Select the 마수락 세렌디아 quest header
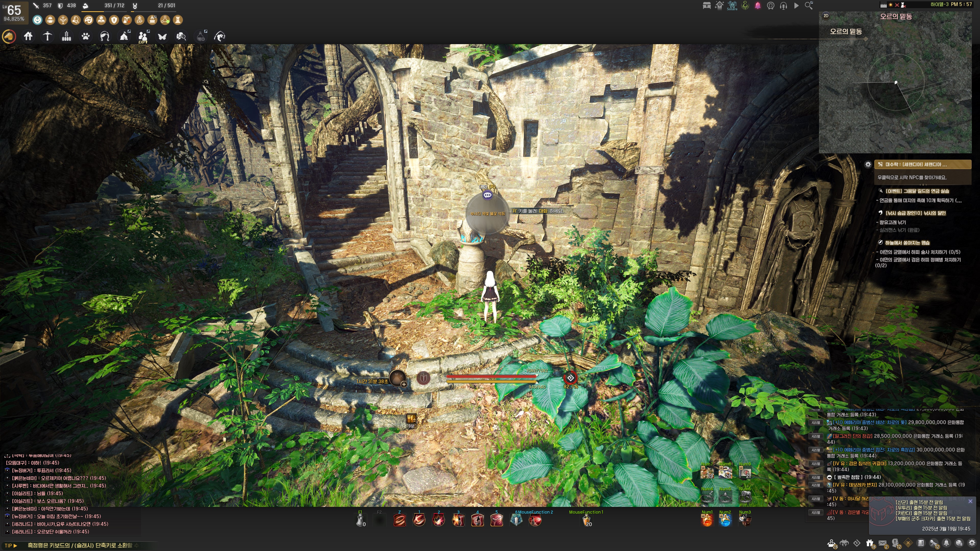 (x=923, y=165)
